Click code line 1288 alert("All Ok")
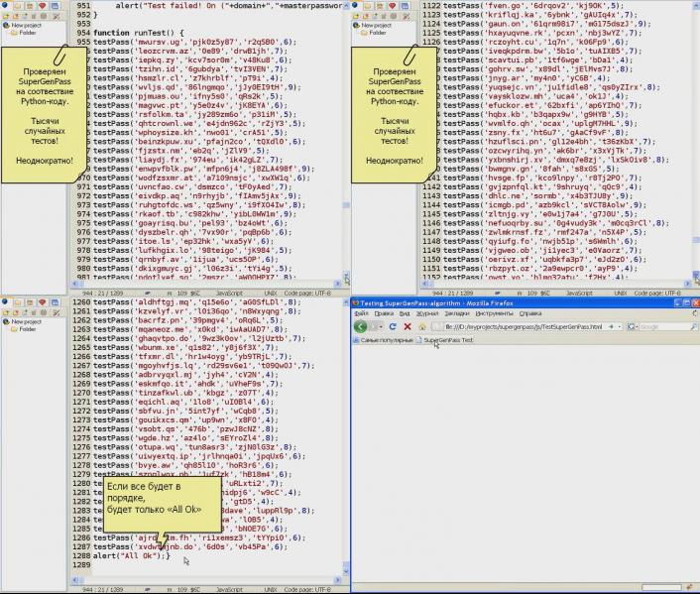Viewport: 700px width, 594px height. (x=132, y=555)
